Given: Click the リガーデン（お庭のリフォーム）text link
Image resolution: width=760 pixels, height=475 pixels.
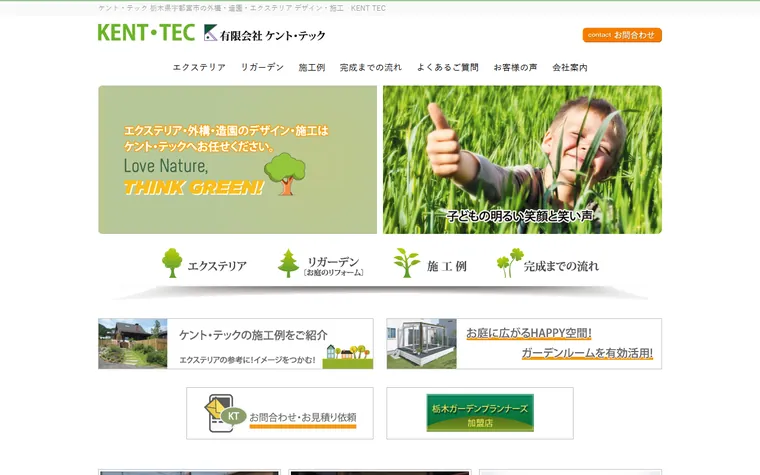Looking at the screenshot, I should click(333, 266).
